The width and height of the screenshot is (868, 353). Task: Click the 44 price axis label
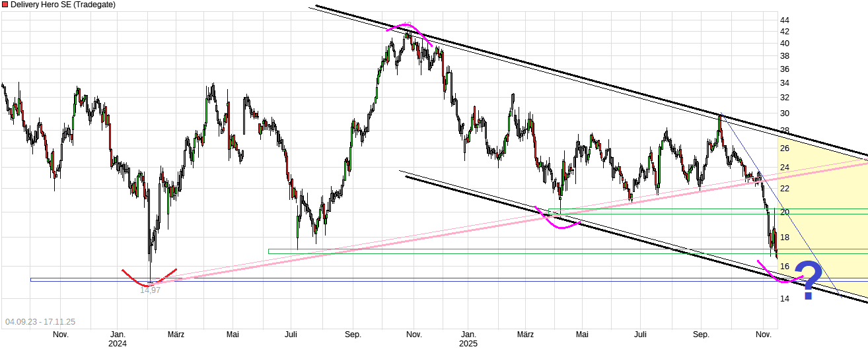pyautogui.click(x=784, y=20)
